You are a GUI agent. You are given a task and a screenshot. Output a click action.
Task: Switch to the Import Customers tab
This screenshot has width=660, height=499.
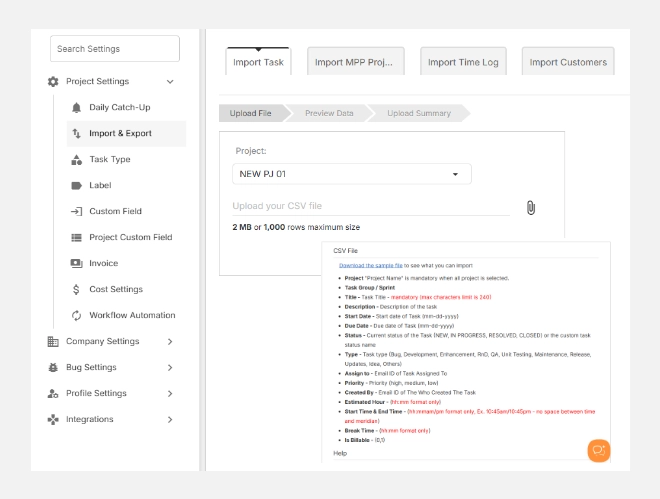coord(568,62)
